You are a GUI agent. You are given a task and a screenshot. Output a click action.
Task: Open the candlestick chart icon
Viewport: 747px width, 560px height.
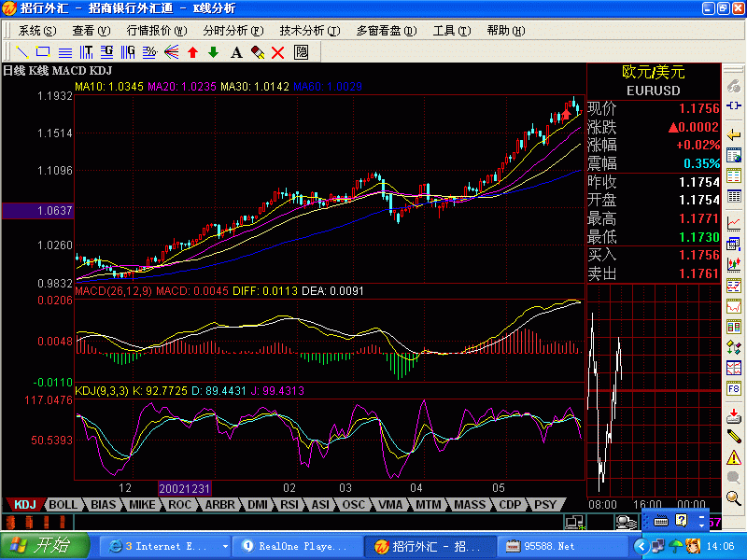(x=734, y=264)
